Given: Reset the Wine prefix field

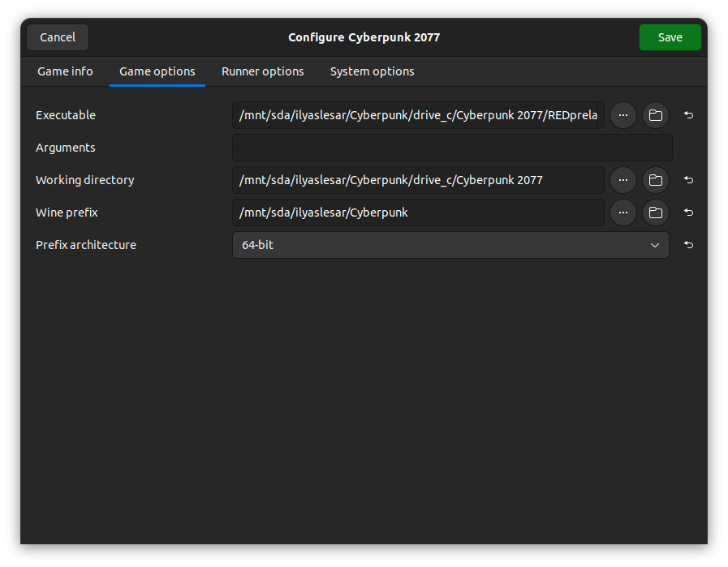Looking at the screenshot, I should pyautogui.click(x=688, y=213).
